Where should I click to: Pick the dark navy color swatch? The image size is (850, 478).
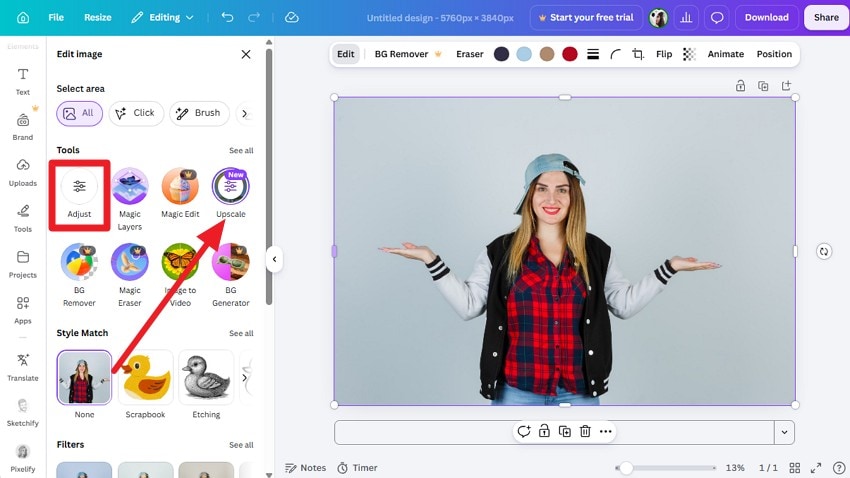tap(501, 54)
